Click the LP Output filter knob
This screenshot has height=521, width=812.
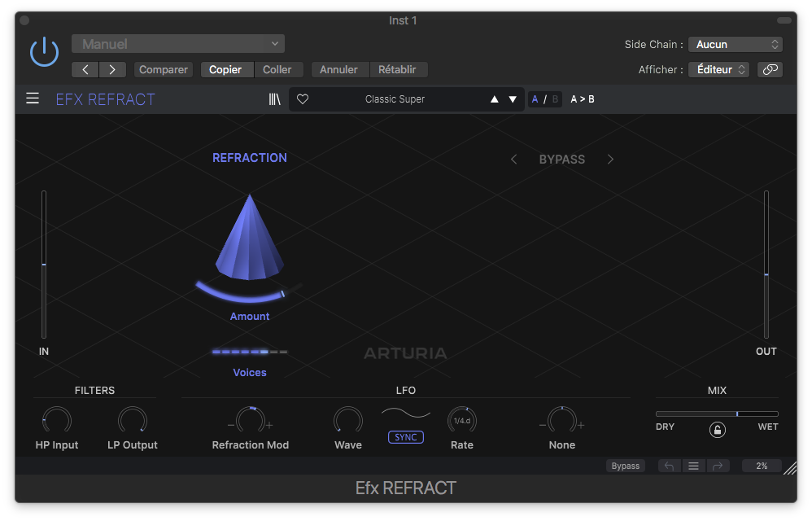pyautogui.click(x=133, y=420)
